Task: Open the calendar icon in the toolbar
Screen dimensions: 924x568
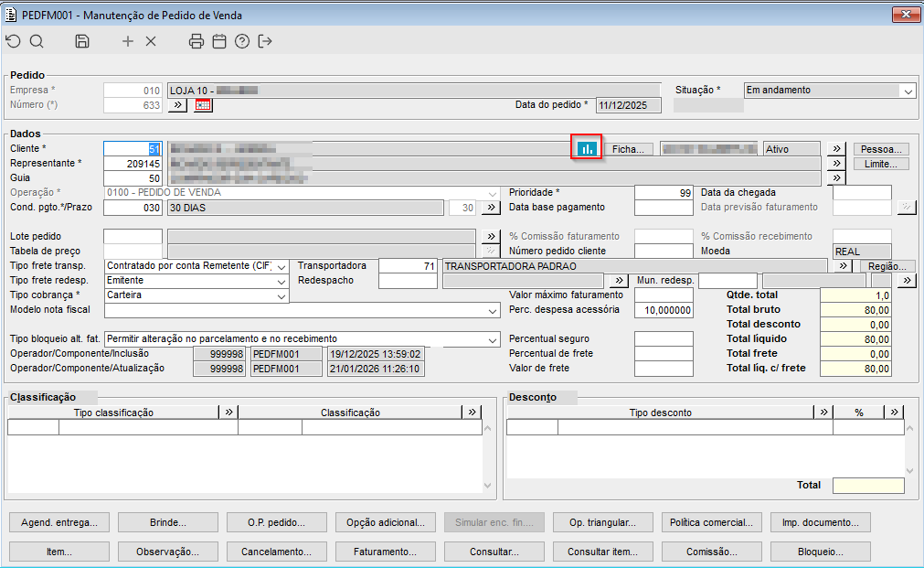Action: [219, 41]
